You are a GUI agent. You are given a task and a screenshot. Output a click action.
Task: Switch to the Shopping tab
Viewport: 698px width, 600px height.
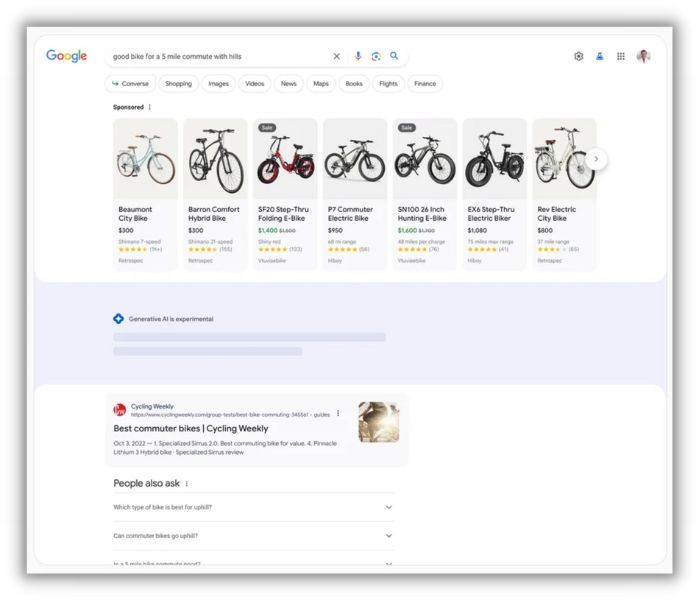[179, 84]
